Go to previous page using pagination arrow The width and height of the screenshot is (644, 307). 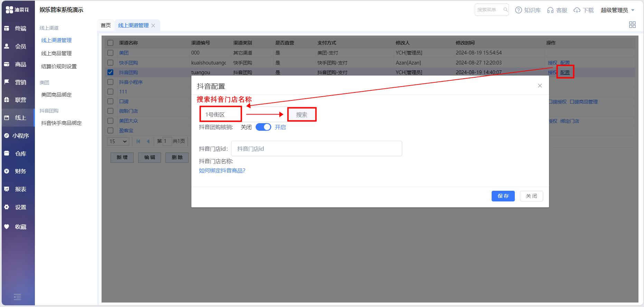pos(148,141)
